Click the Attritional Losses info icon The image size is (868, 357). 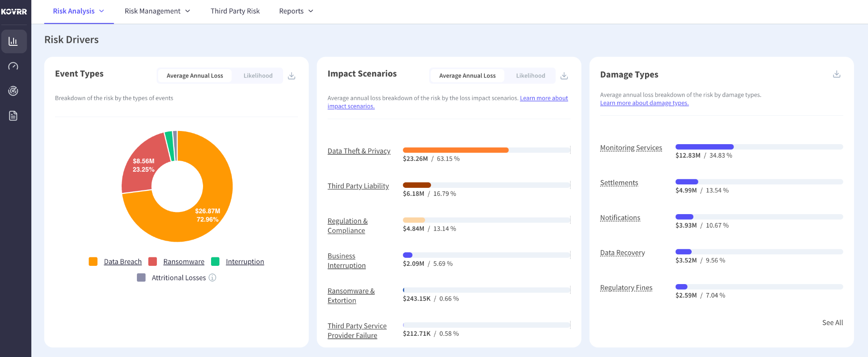[x=212, y=277]
